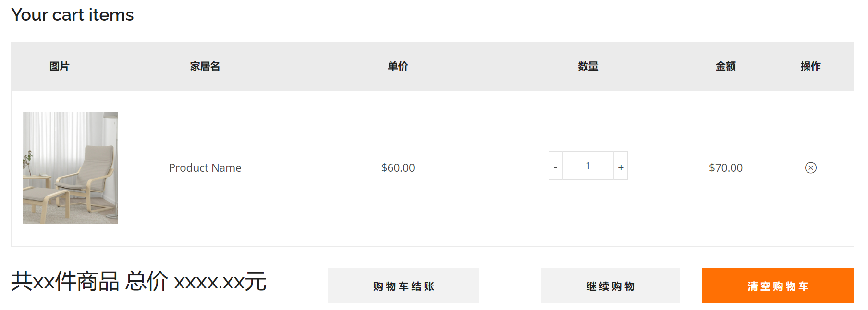Click the 单价 column header

(398, 66)
